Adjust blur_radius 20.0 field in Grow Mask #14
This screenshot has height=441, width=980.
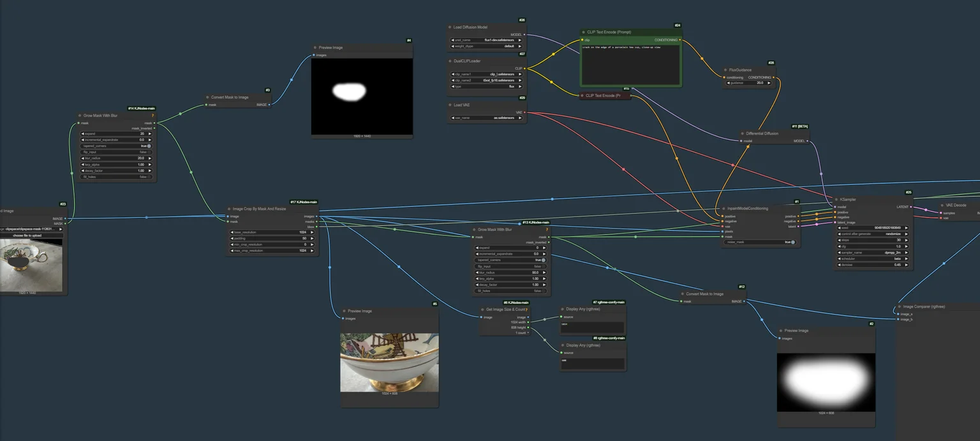[x=117, y=158]
